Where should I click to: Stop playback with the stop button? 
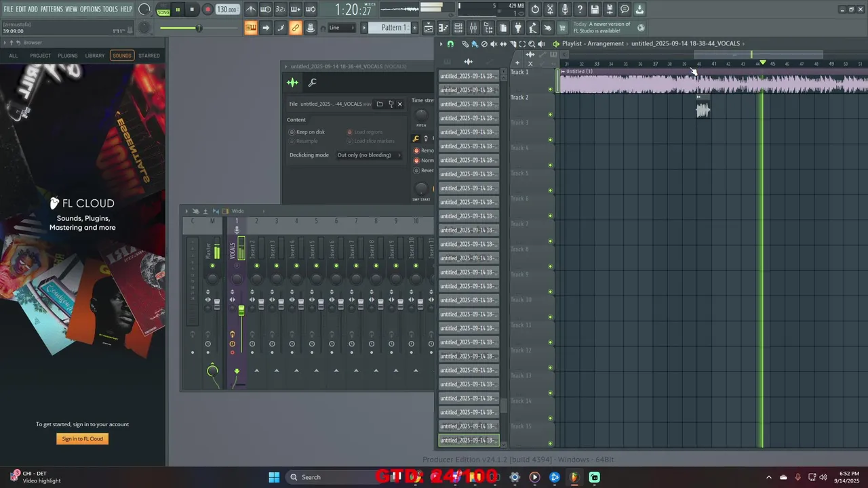192,9
